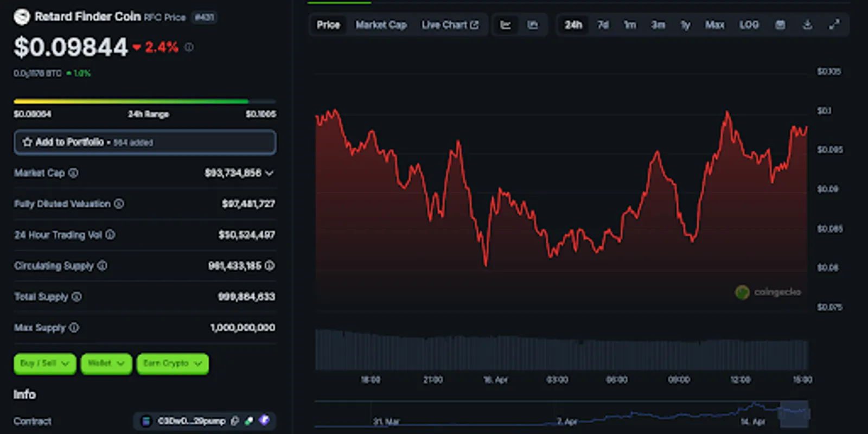Show the Fully Diluted Valuation info icon
This screenshot has height=434, width=868.
pyautogui.click(x=119, y=204)
